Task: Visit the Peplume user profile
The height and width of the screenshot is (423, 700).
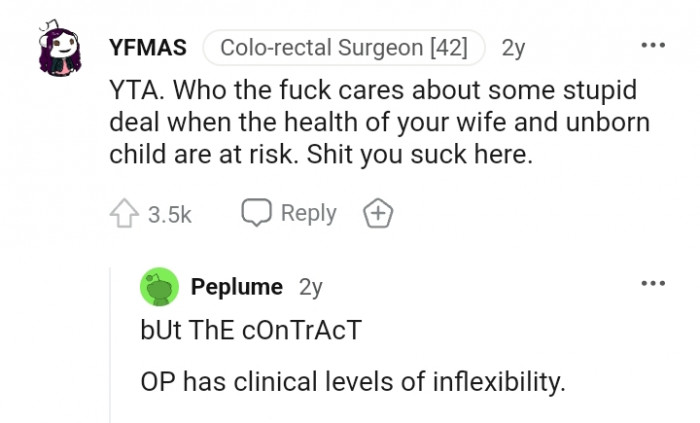Action: coord(236,287)
